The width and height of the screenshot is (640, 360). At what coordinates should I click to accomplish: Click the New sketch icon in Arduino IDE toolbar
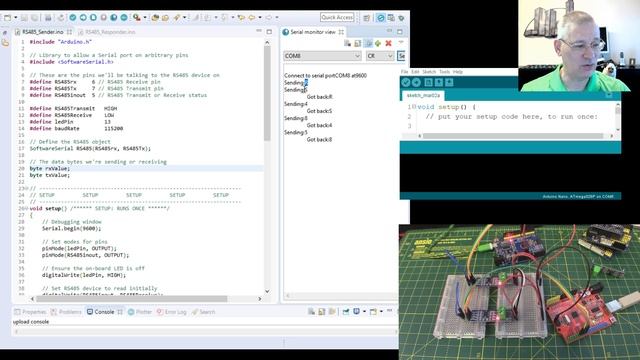tap(428, 82)
